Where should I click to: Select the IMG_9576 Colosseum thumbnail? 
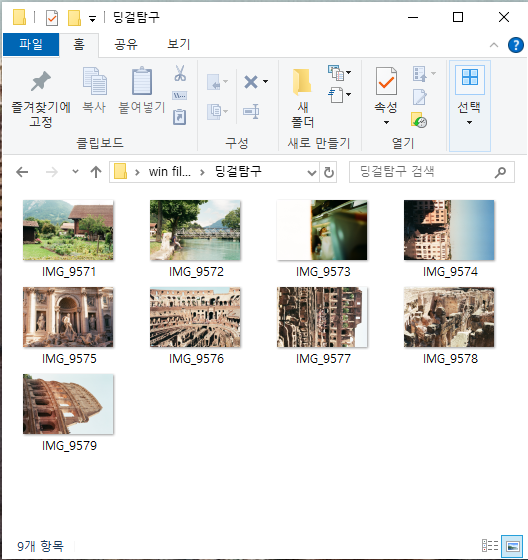[x=195, y=317]
